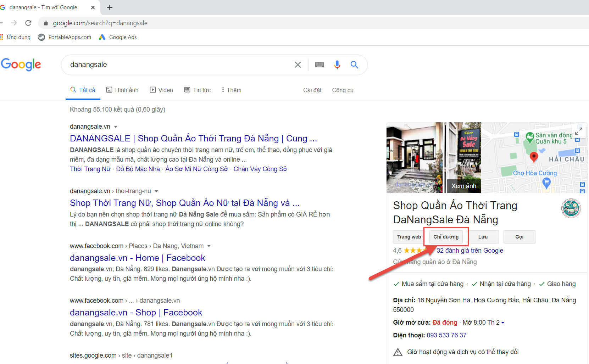Open a new browser tab

click(x=110, y=7)
